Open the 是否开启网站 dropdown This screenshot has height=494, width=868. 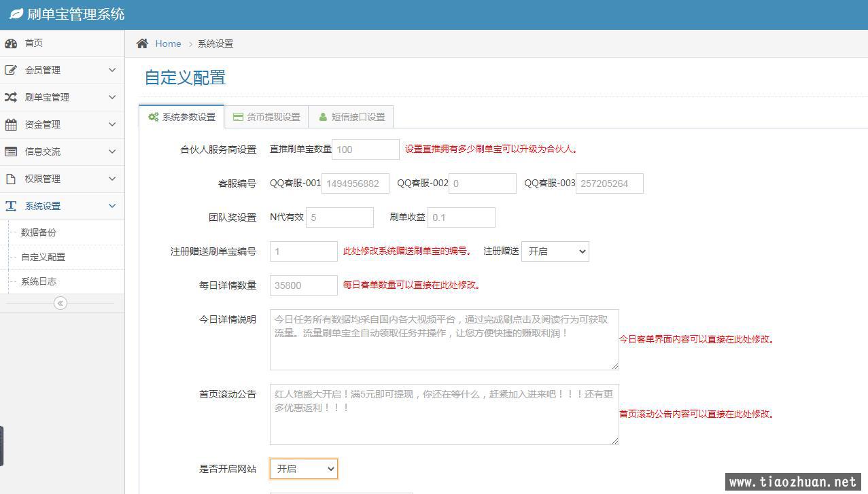click(303, 469)
